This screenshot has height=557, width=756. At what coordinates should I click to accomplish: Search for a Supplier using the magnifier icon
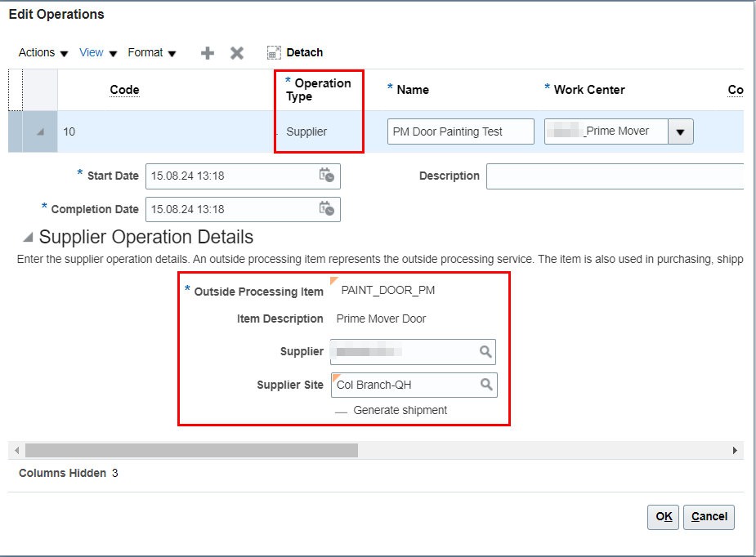[x=486, y=351]
